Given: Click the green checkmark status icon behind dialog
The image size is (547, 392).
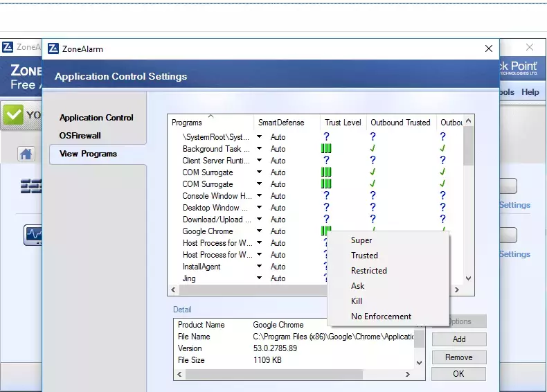Looking at the screenshot, I should [x=13, y=115].
